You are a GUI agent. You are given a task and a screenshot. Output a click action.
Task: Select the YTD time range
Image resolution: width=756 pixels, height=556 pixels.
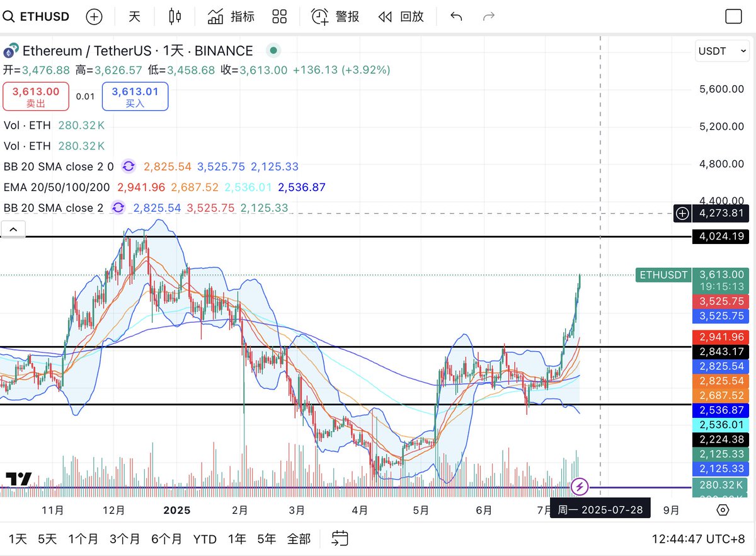click(205, 539)
